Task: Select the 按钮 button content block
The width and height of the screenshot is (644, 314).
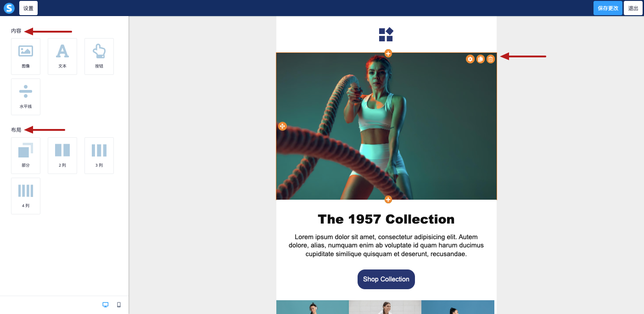Action: coord(99,56)
